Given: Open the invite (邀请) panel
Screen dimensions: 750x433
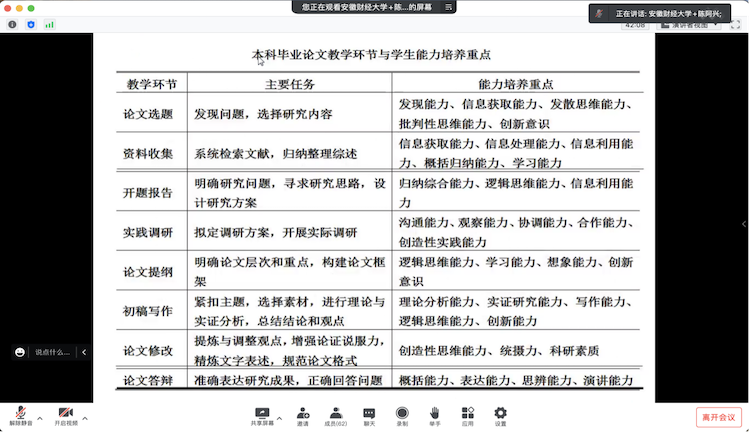Looking at the screenshot, I should (x=302, y=414).
